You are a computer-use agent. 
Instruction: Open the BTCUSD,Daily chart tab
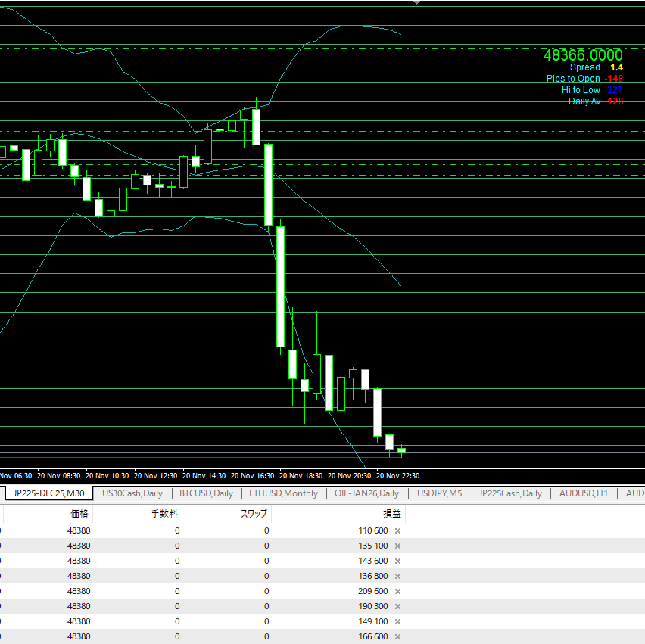206,493
